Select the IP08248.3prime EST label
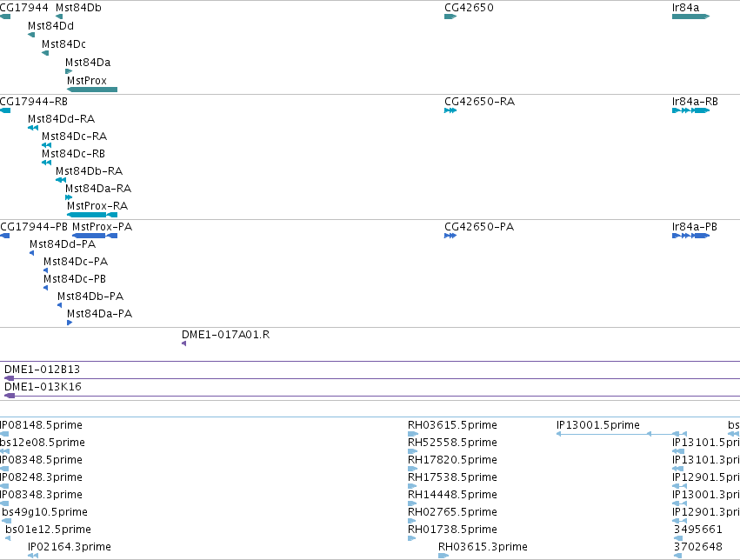The height and width of the screenshot is (560, 740). (41, 477)
